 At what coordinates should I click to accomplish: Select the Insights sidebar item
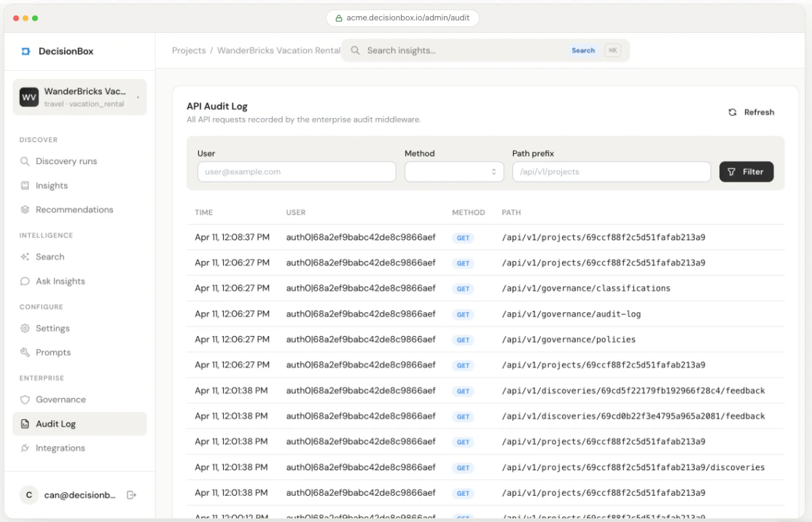coord(51,185)
